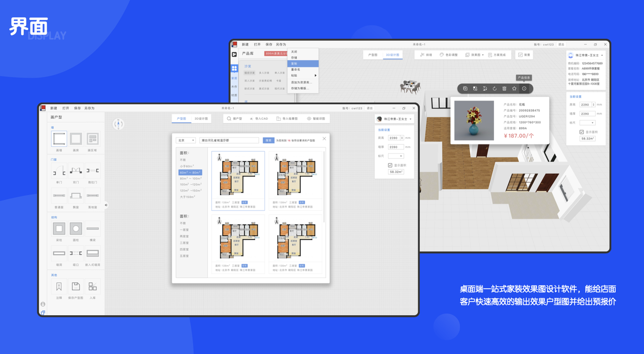Select the 画房 draw room tool
Viewport: 644px width, 354px height.
point(76,139)
